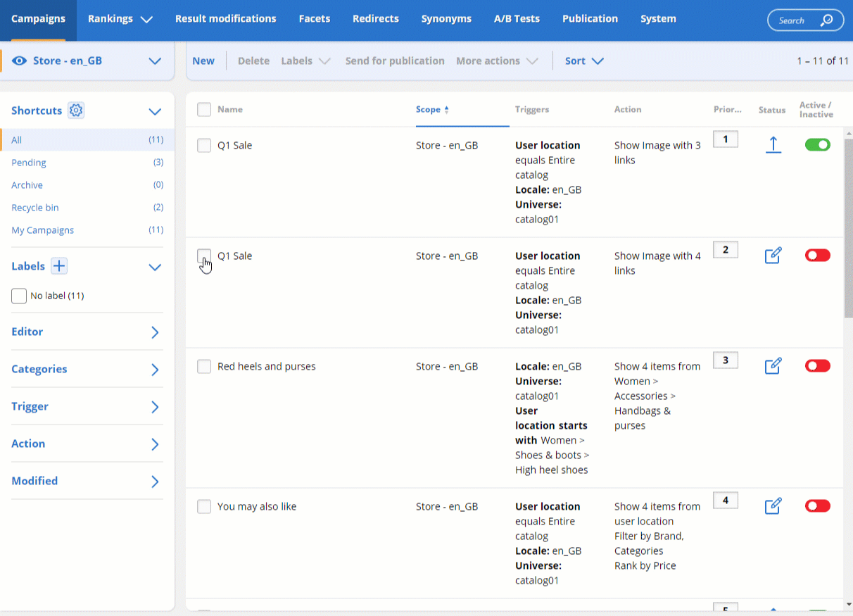The width and height of the screenshot is (853, 616).
Task: Add a new label with plus icon
Action: (x=59, y=266)
